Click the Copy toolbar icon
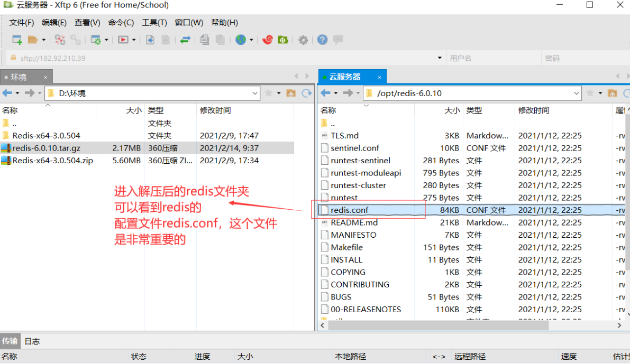This screenshot has height=364, width=630. [205, 40]
